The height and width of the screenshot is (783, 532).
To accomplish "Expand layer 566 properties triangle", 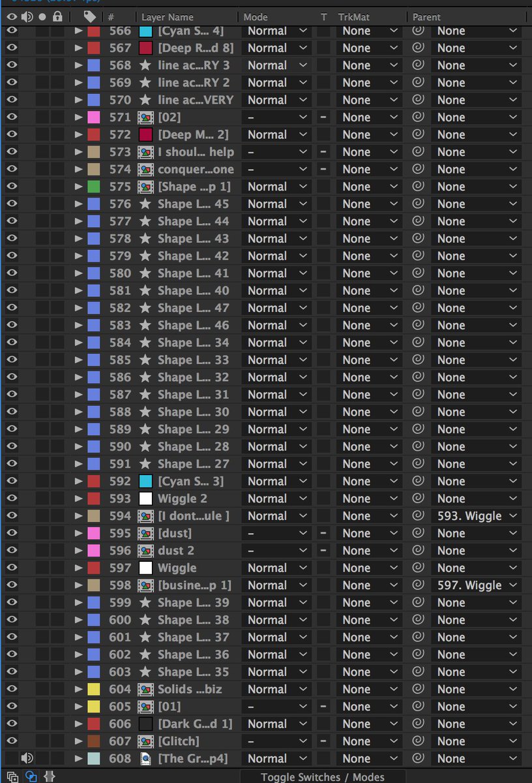I will tap(78, 31).
